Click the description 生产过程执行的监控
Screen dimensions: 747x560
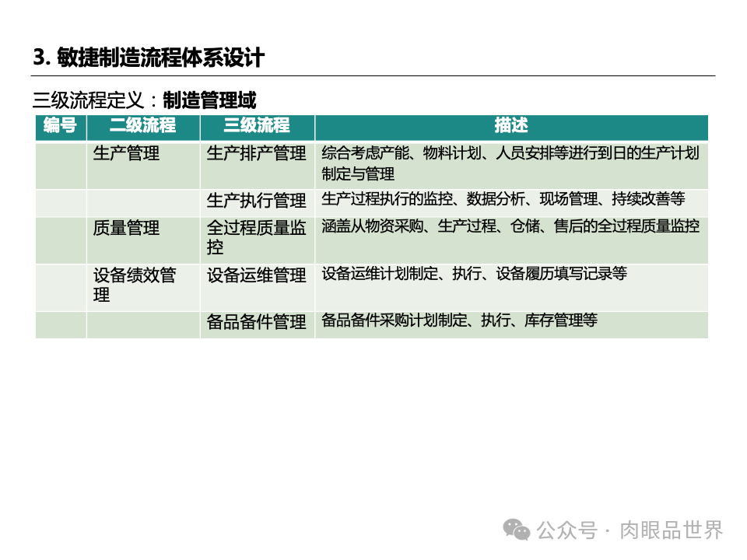coord(511,202)
